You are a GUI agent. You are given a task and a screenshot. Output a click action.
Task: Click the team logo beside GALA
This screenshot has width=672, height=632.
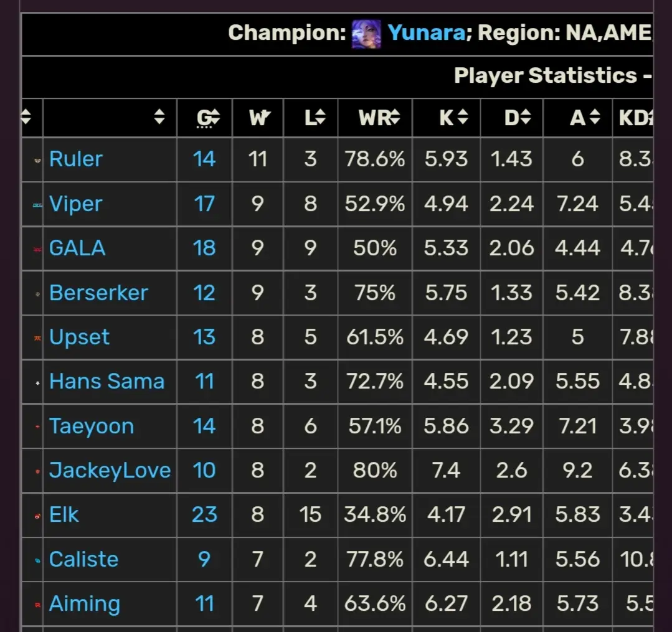coord(38,249)
